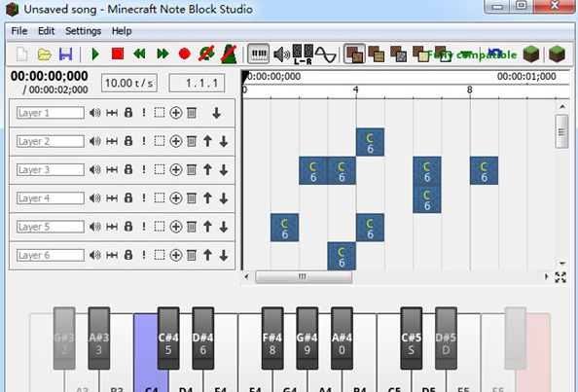Screen dimensions: 578x392
Task: Move Layer 6 down with its down arrow
Action: [224, 255]
